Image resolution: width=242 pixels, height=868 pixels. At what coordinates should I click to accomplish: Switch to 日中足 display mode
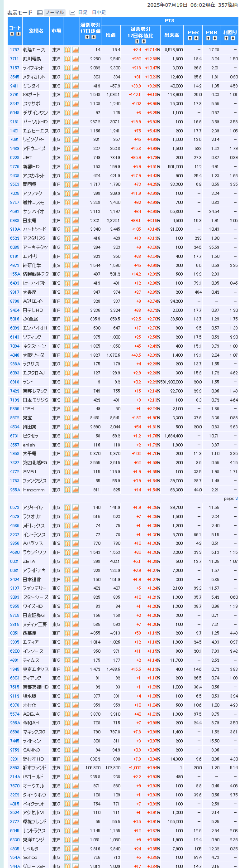[x=99, y=13]
